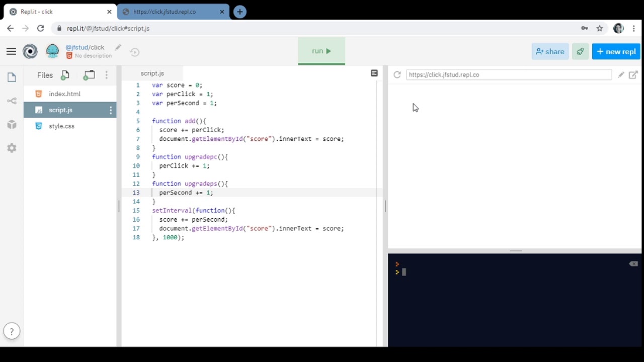Viewport: 644px width, 362px height.
Task: Open the Chrome profile avatar
Action: pyautogui.click(x=618, y=28)
